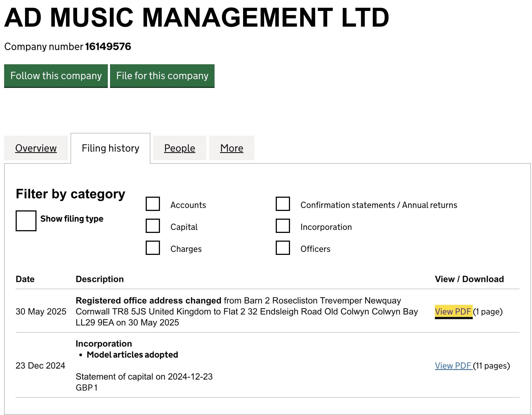Click the date 23 Dec 2024
Viewport: 532px width, 415px height.
[x=40, y=366]
